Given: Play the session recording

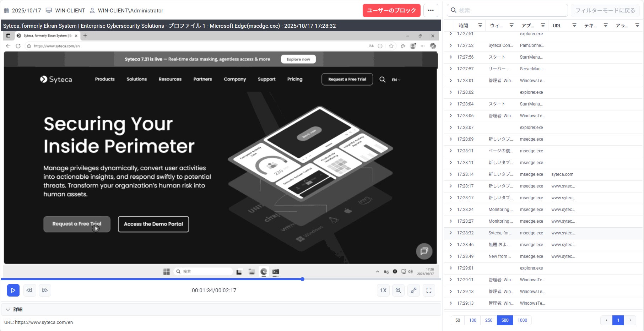Looking at the screenshot, I should click(13, 290).
